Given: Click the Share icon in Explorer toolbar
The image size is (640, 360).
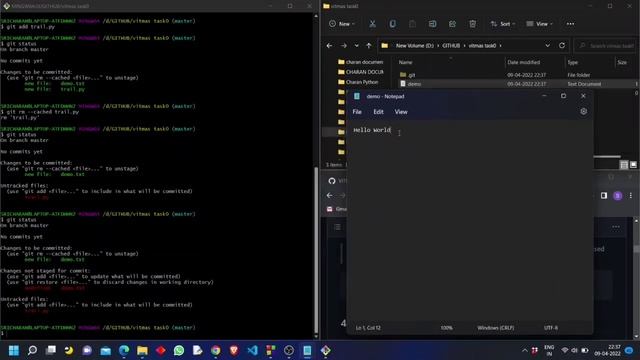Looking at the screenshot, I should tap(452, 24).
